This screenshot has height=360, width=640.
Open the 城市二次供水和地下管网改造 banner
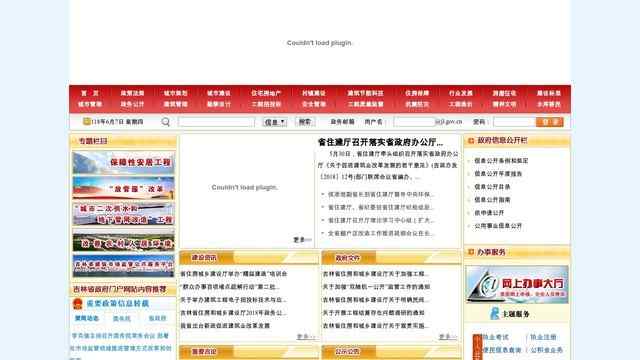pyautogui.click(x=123, y=214)
